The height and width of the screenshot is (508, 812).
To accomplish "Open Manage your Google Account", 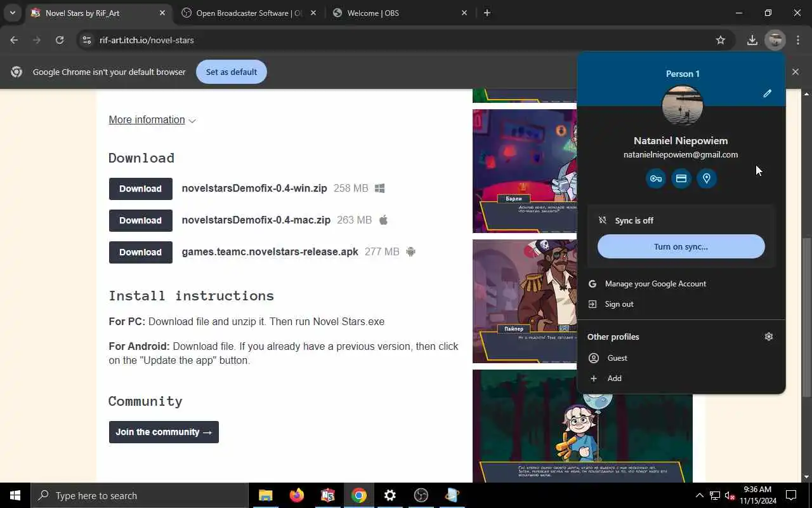I will pos(681,284).
